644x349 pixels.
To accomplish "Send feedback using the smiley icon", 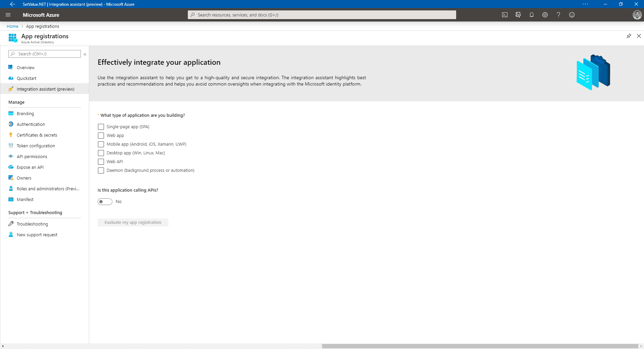I will coord(572,15).
